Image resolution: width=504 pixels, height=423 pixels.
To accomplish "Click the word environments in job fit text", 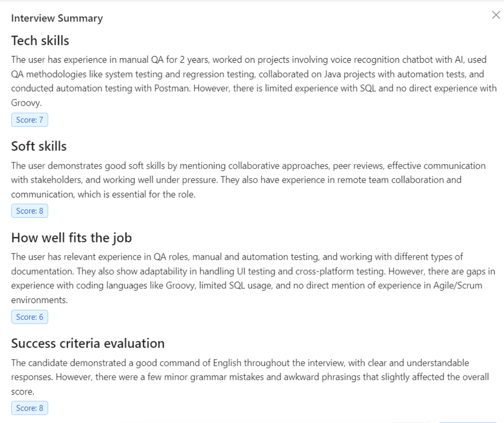I will (x=39, y=301).
